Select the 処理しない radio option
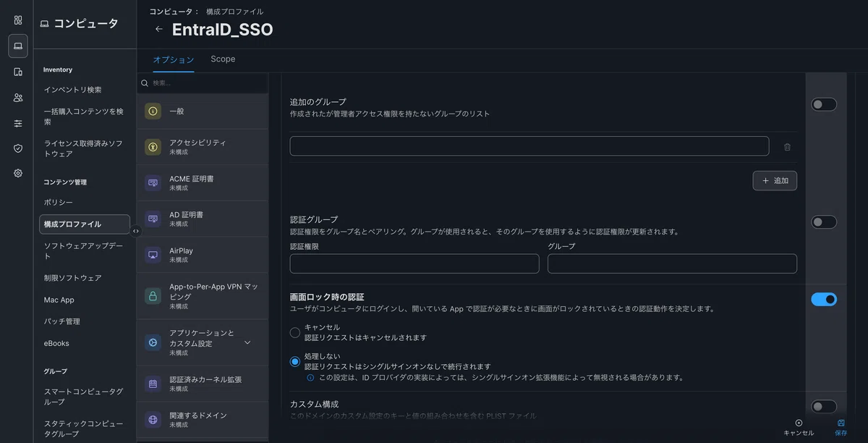Image resolution: width=868 pixels, height=443 pixels. [295, 362]
